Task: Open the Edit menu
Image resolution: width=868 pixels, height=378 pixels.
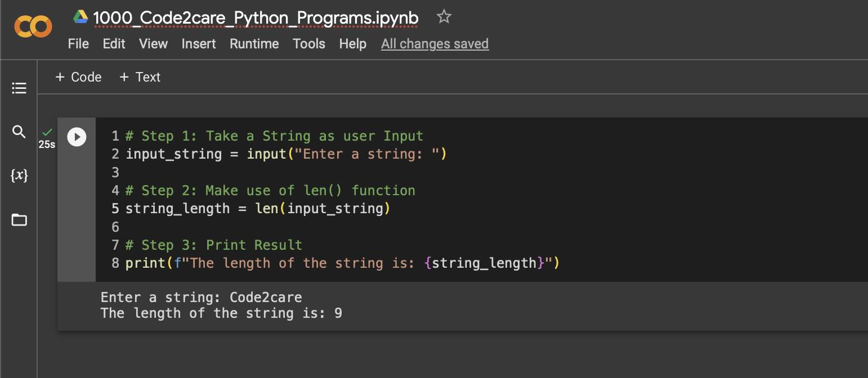Action: [x=114, y=44]
